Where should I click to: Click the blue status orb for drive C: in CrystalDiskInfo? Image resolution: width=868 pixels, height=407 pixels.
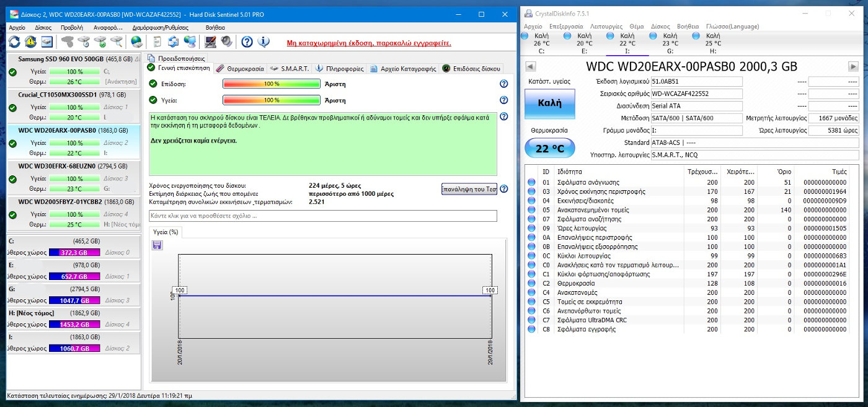(525, 36)
